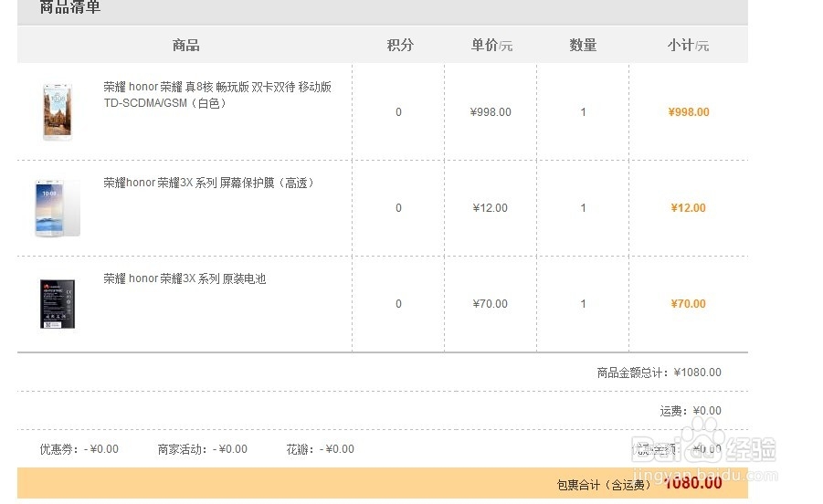Screen dimensions: 823x504
Task: Select the orange subtotal ¥998.00
Action: pyautogui.click(x=689, y=112)
